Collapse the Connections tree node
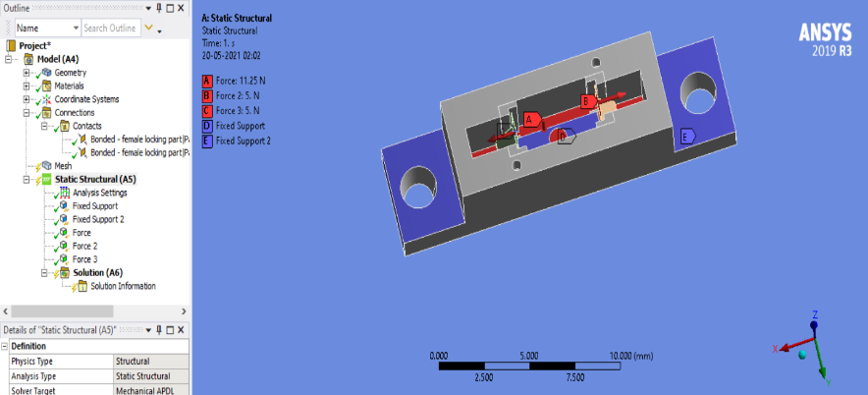Screen dimensions: 868x395 (x=26, y=112)
